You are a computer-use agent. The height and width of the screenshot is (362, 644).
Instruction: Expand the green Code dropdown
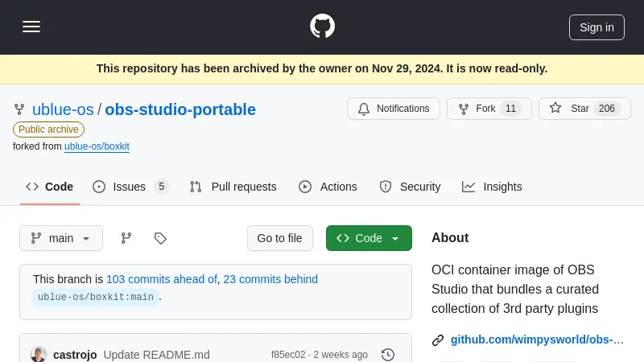coord(369,238)
